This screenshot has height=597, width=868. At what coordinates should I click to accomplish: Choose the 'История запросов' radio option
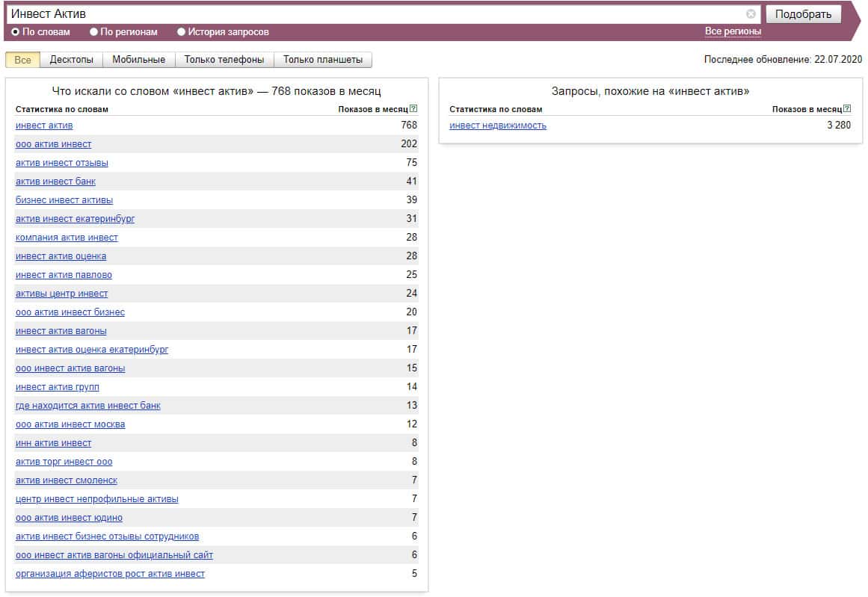[182, 32]
